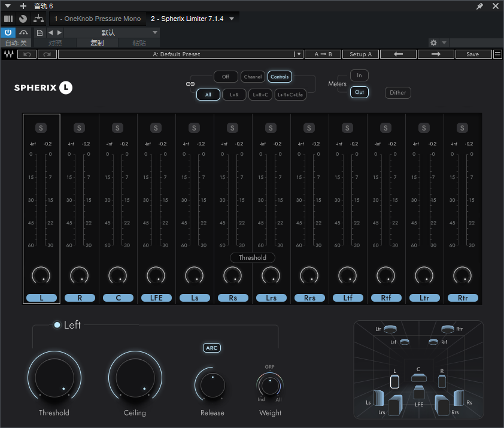Click the Weight knob
Screen dimensions: 504x428
[270, 385]
